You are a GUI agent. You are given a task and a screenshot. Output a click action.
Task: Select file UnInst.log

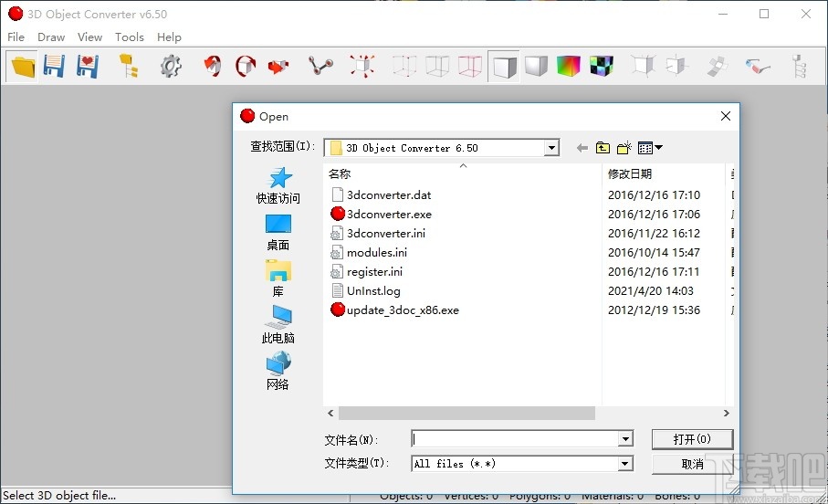[x=373, y=290]
